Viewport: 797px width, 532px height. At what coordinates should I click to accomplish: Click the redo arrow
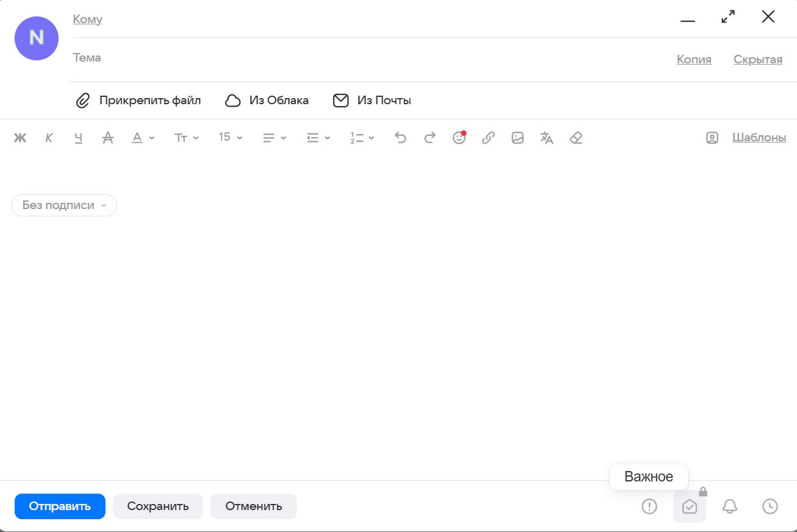[430, 138]
